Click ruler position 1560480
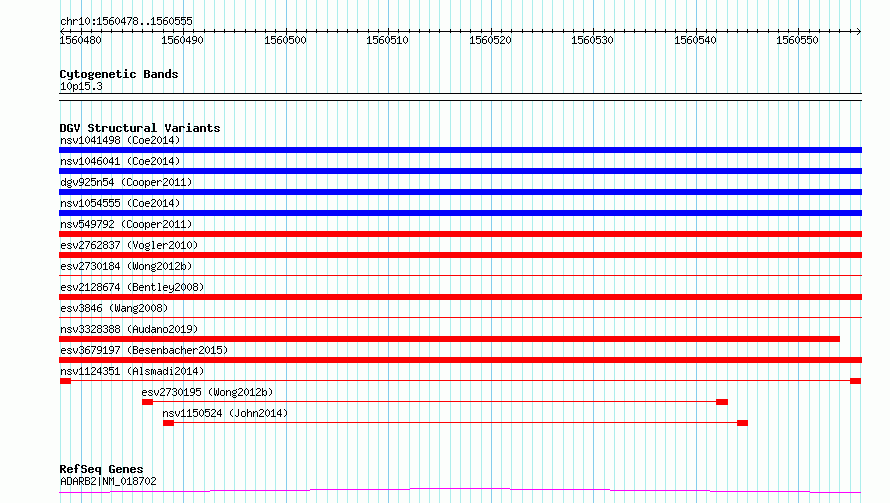The height and width of the screenshot is (503, 890). 81,40
